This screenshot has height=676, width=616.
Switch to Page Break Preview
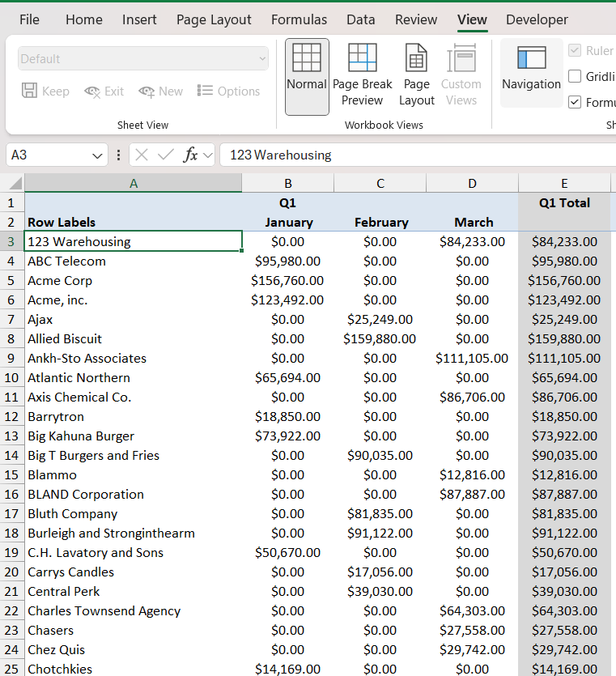coord(362,74)
